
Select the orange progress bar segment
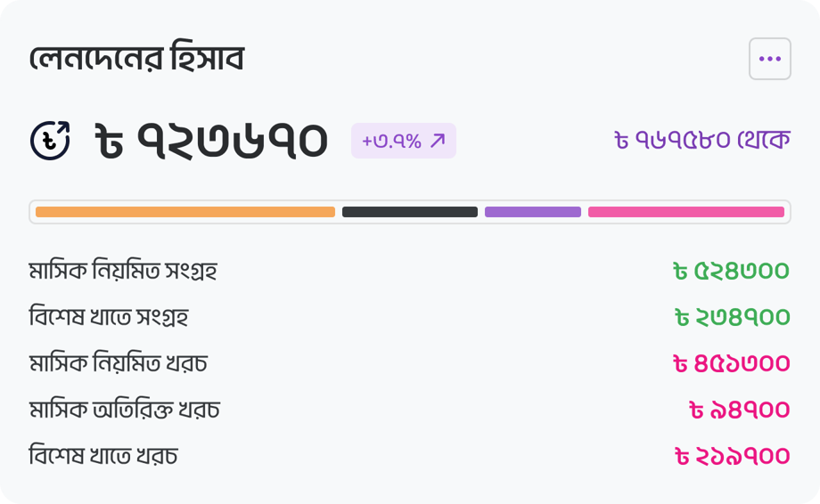(x=185, y=212)
